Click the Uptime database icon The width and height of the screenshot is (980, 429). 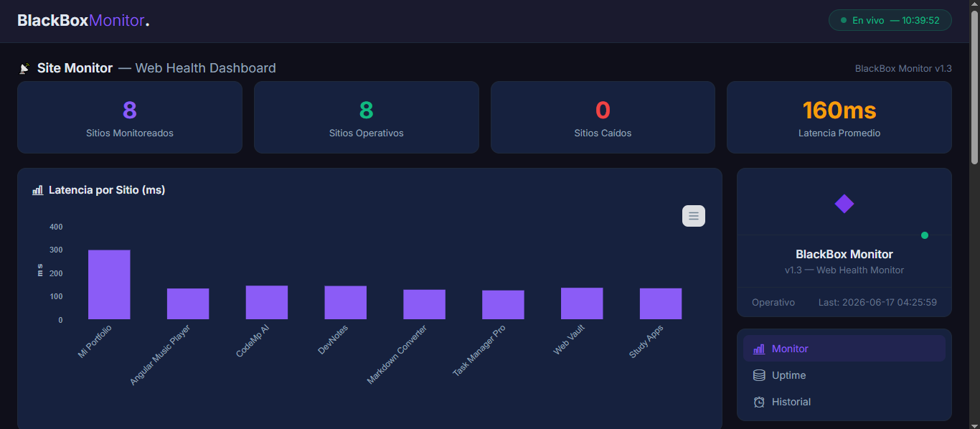coord(759,375)
